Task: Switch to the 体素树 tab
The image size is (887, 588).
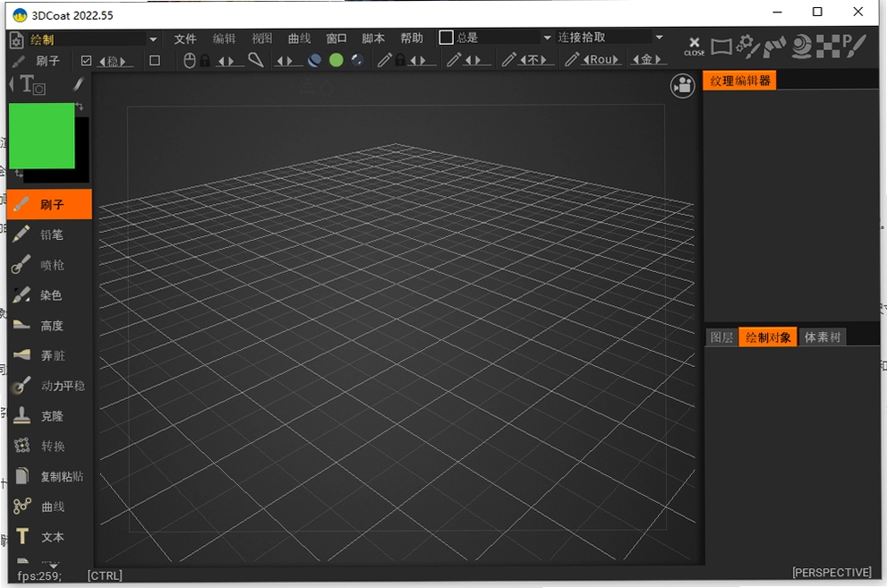Action: pyautogui.click(x=822, y=337)
